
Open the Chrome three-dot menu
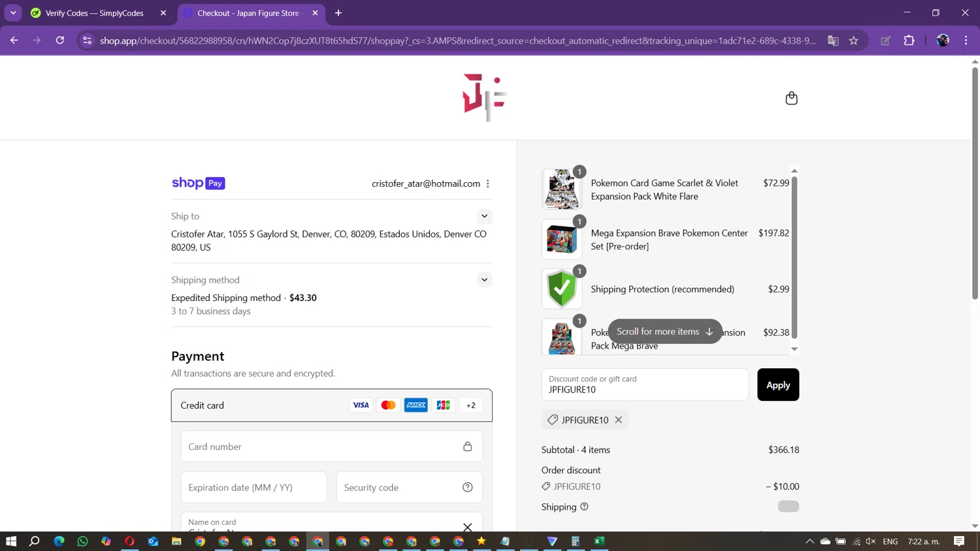(966, 40)
